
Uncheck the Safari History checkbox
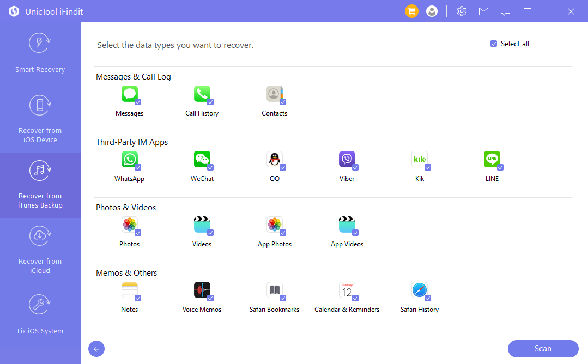(427, 298)
